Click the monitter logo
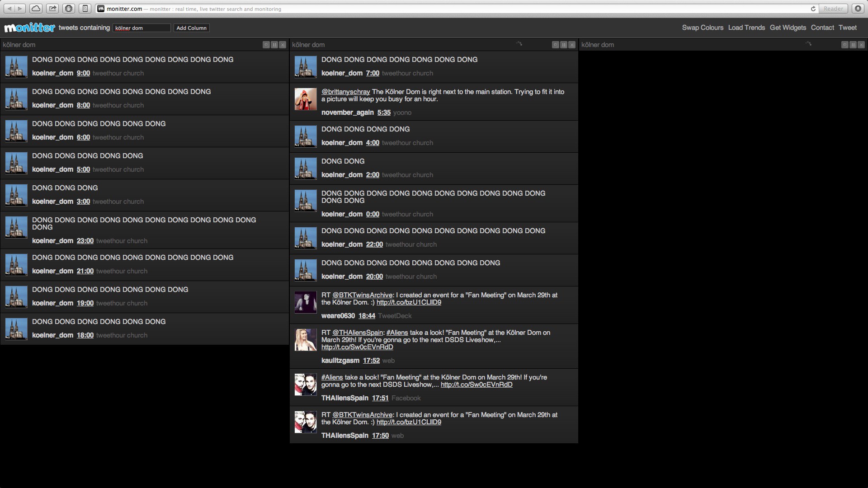868x488 pixels. (x=29, y=28)
